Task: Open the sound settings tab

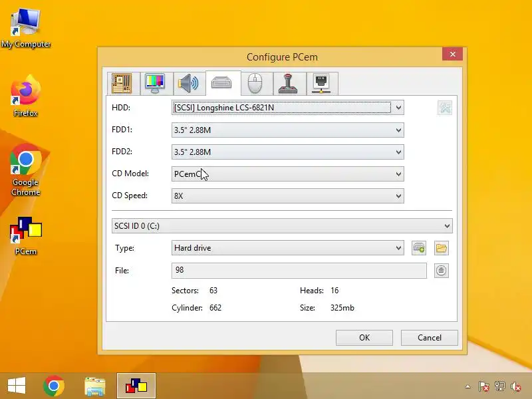Action: pos(188,84)
